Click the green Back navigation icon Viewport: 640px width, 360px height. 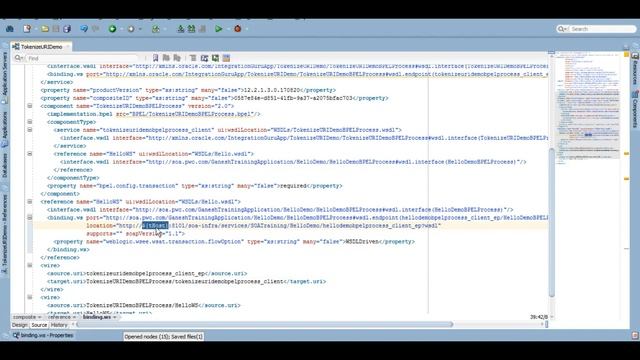click(112, 29)
